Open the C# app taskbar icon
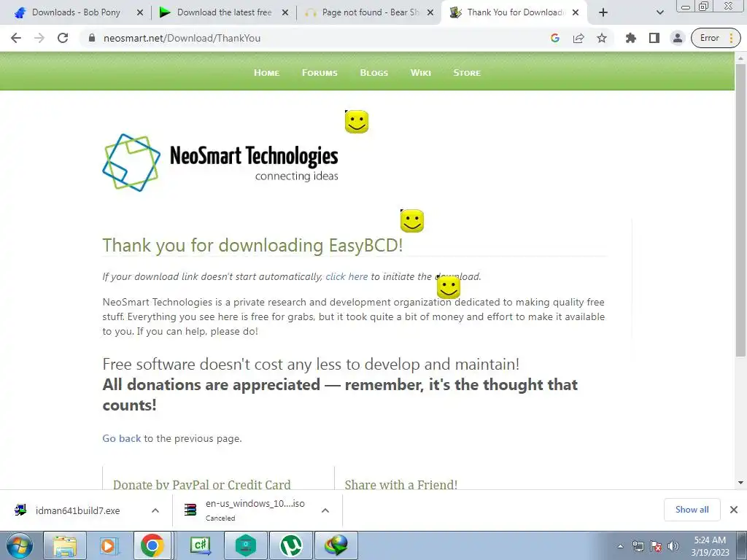Screen dimensions: 747x560 pos(200,545)
